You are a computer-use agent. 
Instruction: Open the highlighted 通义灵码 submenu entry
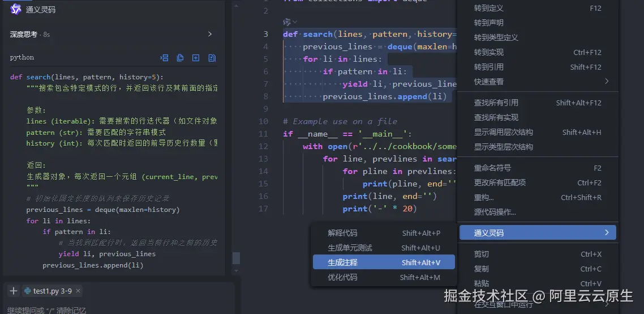538,232
